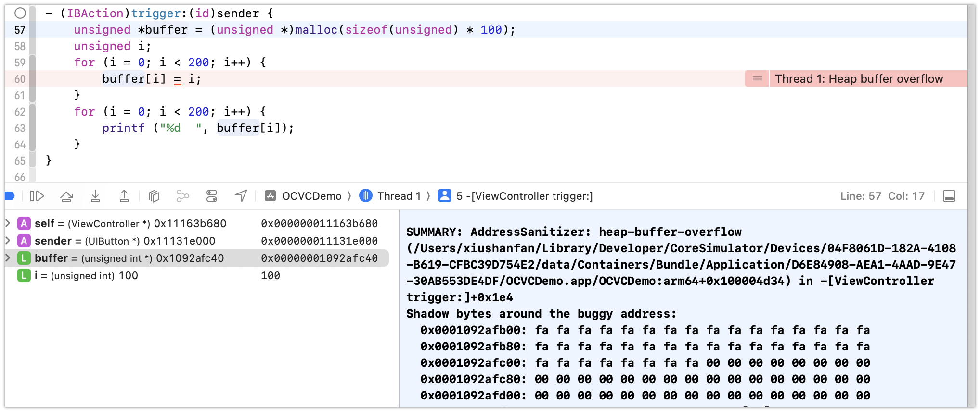Screen dimensions: 980x412
Task: Click the Heap buffer overflow error annotation
Action: click(x=858, y=79)
